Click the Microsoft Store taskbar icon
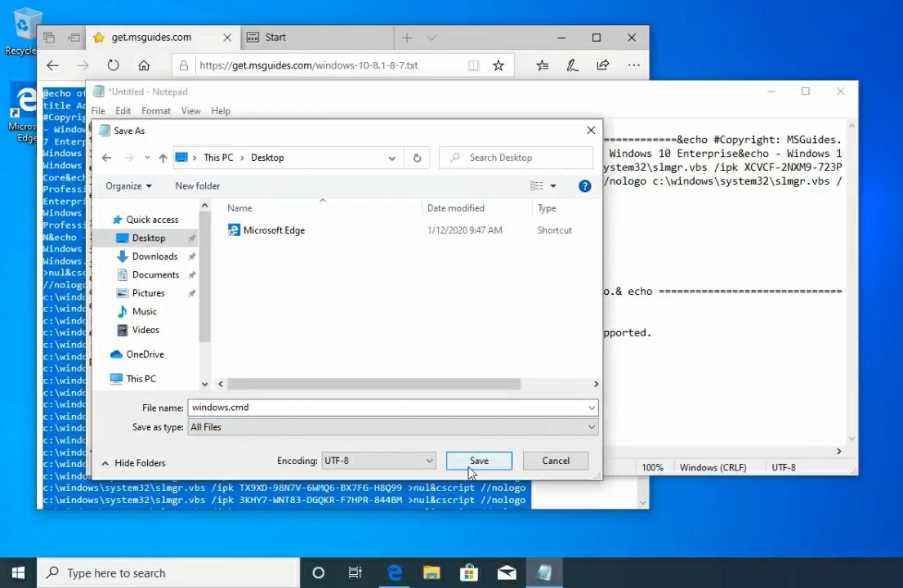This screenshot has width=903, height=588. (468, 572)
